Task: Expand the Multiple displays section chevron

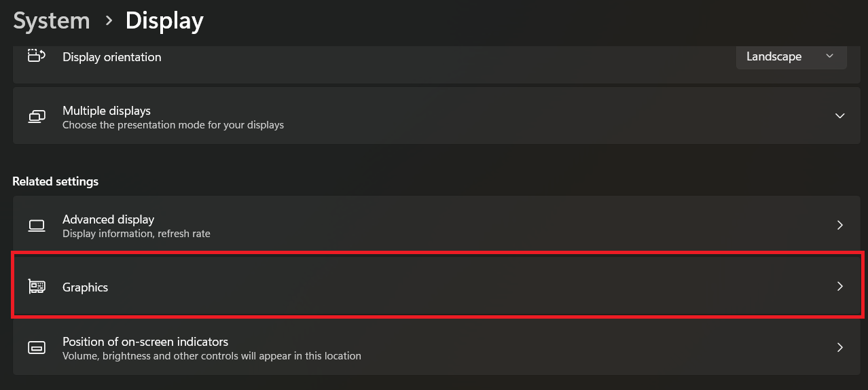Action: (839, 116)
